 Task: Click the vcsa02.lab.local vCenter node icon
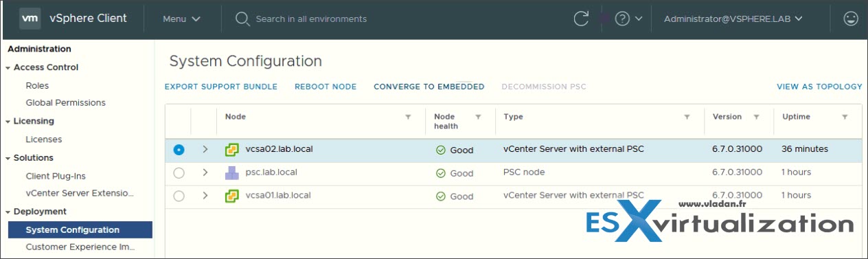coord(232,149)
